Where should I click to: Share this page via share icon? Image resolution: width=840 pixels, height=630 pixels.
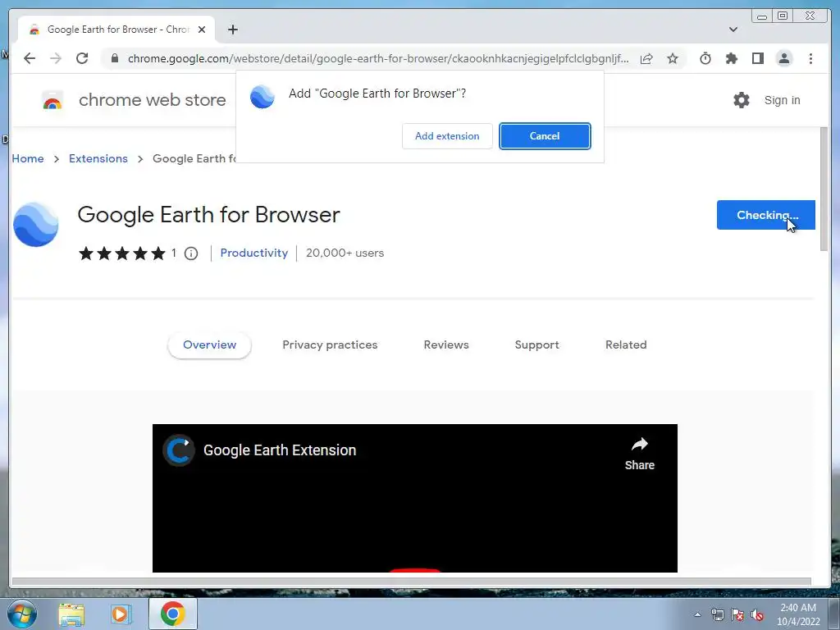[x=646, y=58]
